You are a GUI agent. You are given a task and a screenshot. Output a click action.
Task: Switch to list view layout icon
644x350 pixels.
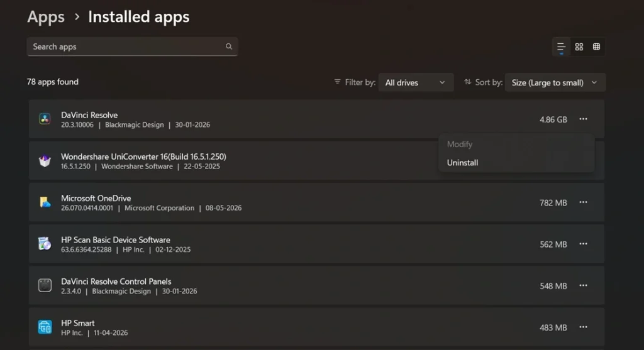pos(561,46)
